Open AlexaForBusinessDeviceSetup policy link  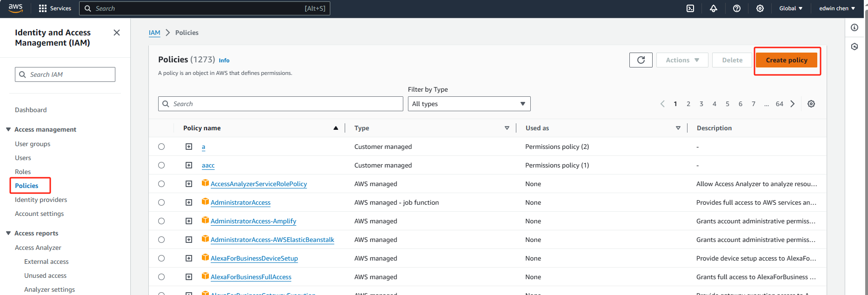254,258
